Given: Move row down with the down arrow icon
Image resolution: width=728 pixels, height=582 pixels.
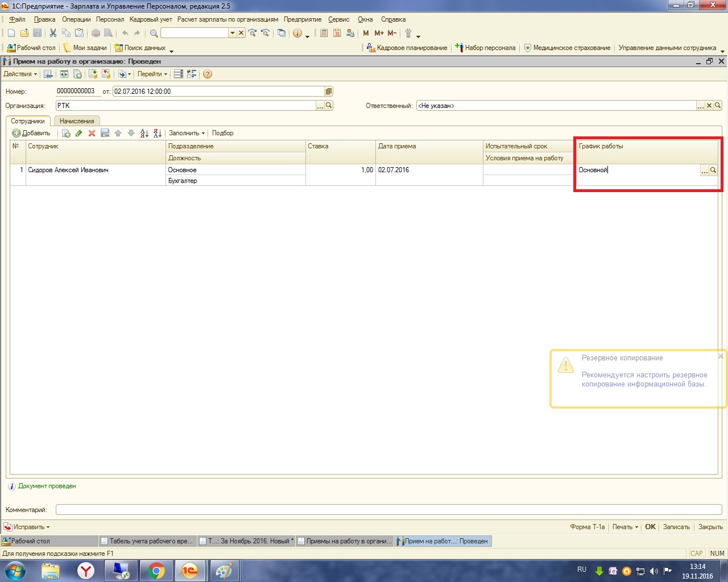Looking at the screenshot, I should [131, 133].
